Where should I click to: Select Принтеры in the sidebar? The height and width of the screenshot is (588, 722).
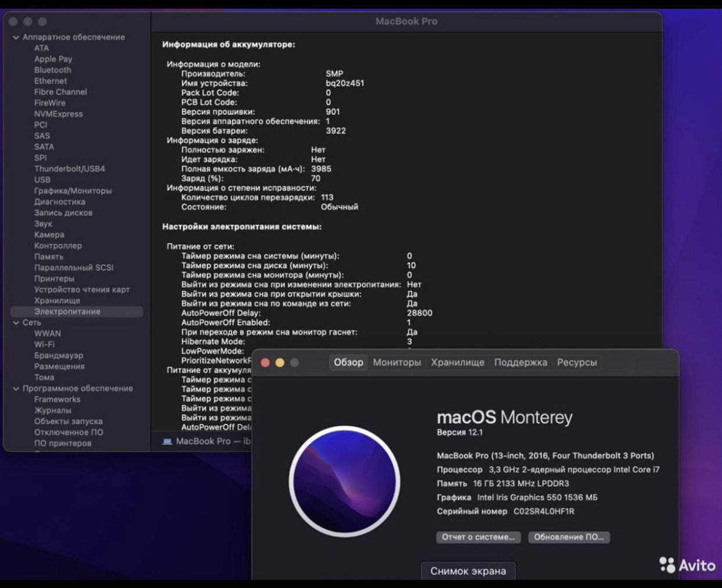54,279
